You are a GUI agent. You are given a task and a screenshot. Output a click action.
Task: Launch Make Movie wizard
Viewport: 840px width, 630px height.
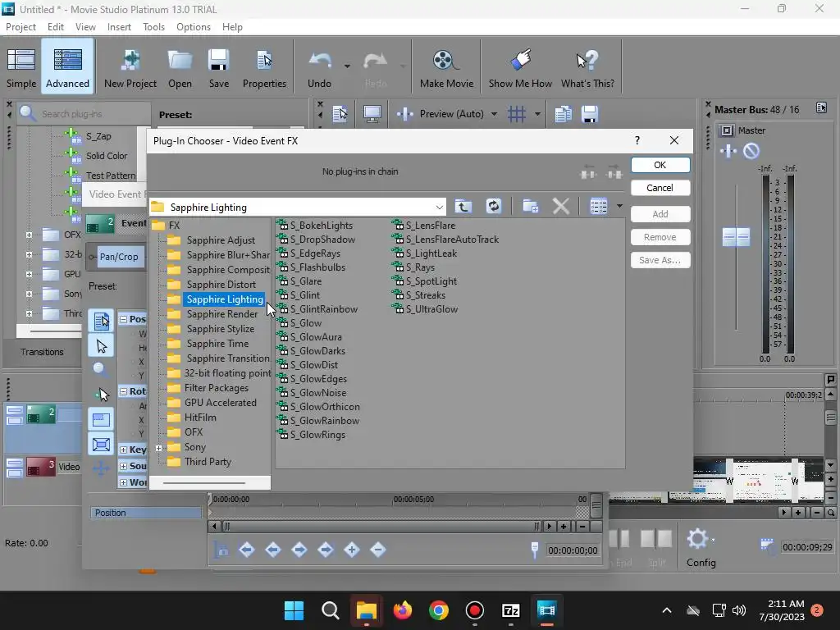446,68
